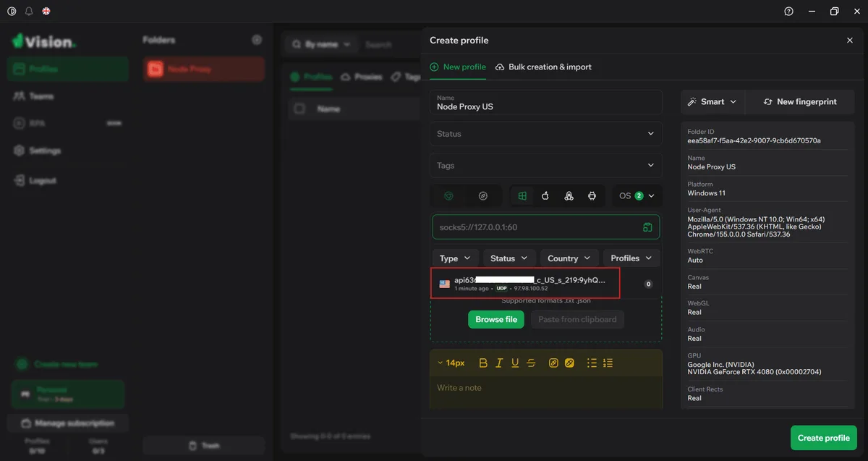Click the Browse file button
This screenshot has width=868, height=461.
pos(496,319)
